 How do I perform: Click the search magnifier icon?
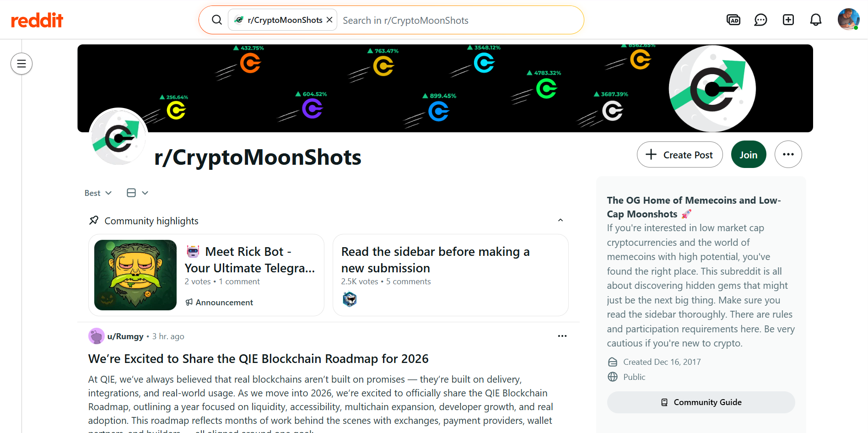[217, 20]
